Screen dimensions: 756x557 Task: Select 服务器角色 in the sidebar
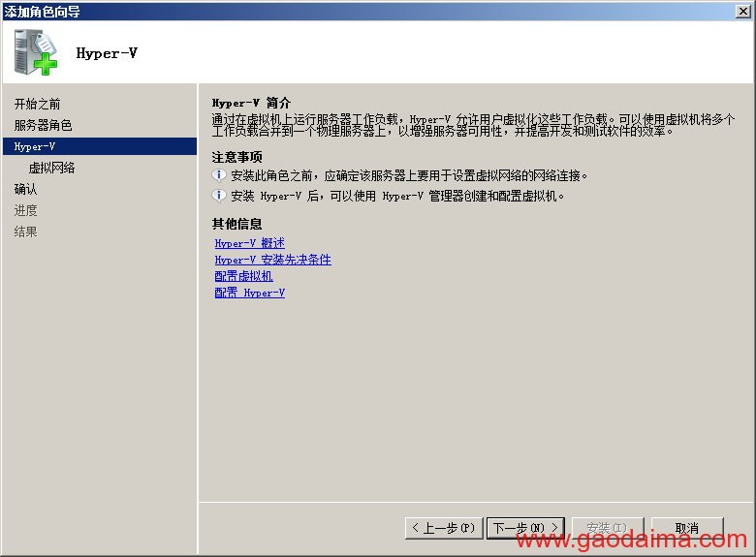point(43,125)
